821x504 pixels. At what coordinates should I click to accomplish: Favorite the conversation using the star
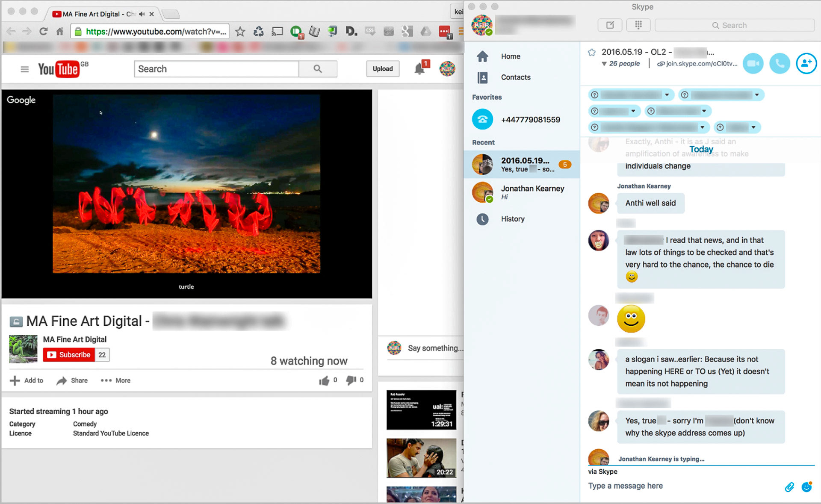click(x=592, y=52)
